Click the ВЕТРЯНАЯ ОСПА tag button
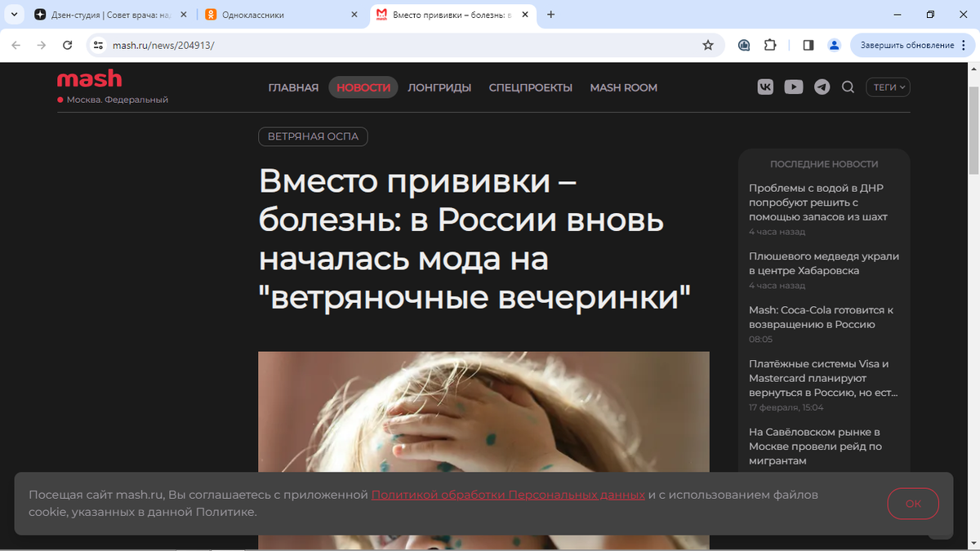The image size is (980, 551). (x=313, y=136)
